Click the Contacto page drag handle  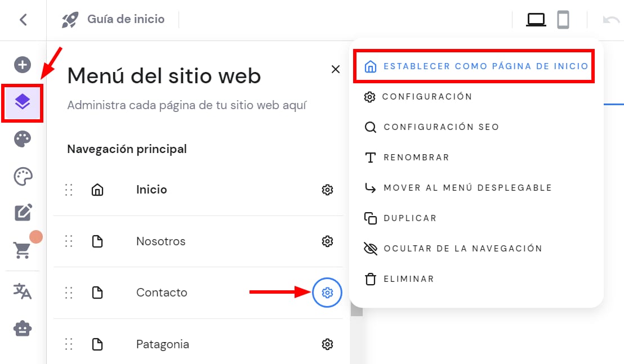point(69,293)
